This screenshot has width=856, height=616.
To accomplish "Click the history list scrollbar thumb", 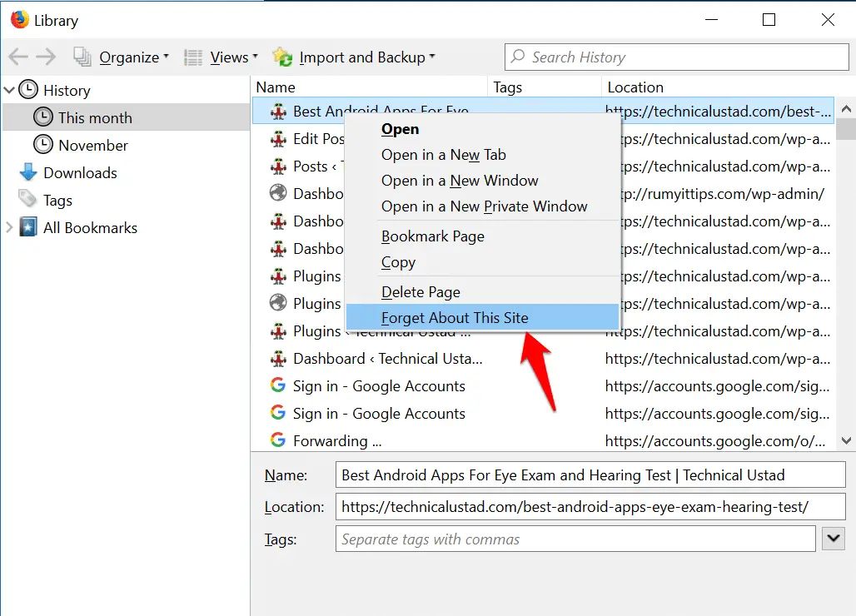I will (x=846, y=129).
